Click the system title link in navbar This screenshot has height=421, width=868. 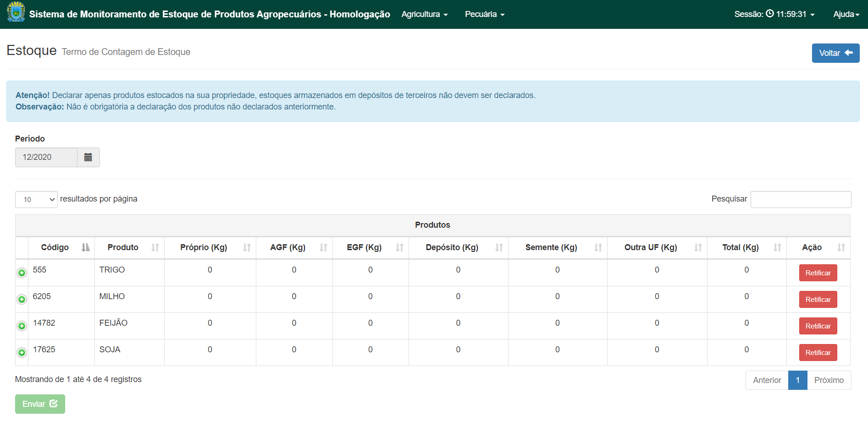tap(210, 14)
